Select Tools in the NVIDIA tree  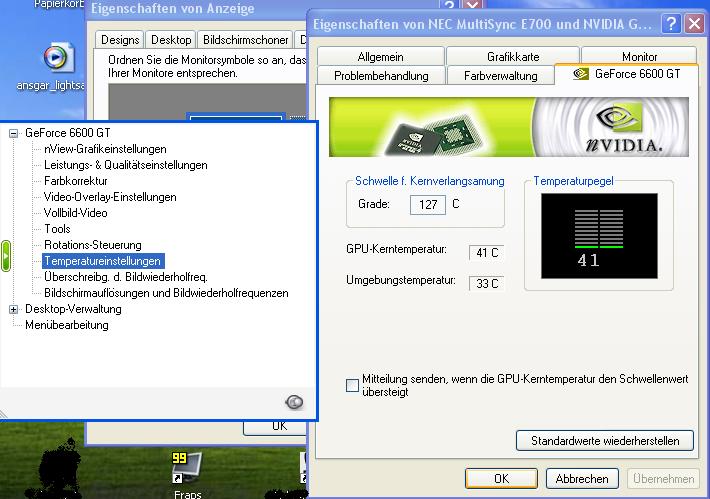point(57,229)
